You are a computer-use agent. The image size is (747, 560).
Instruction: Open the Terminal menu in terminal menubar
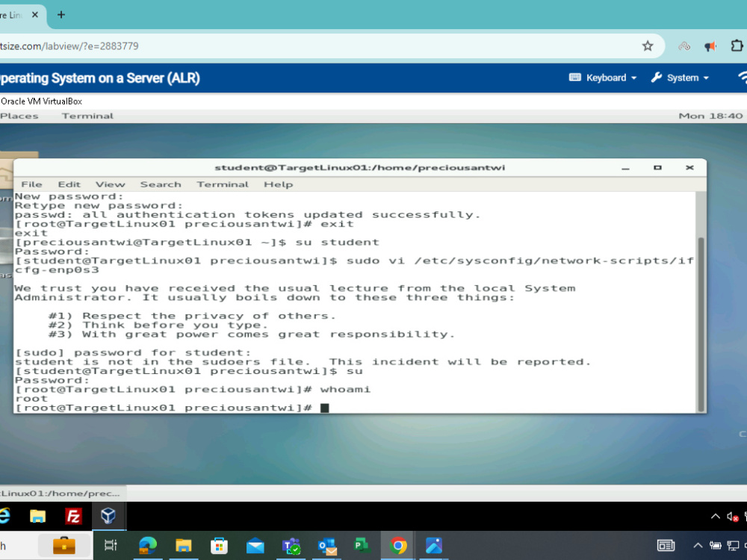pyautogui.click(x=223, y=184)
